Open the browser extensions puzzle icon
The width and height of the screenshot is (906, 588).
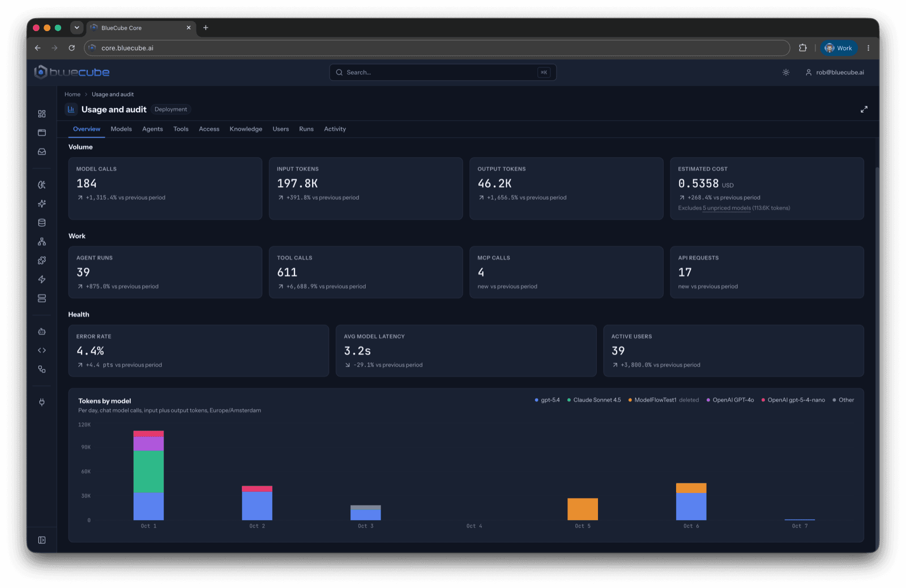[803, 48]
